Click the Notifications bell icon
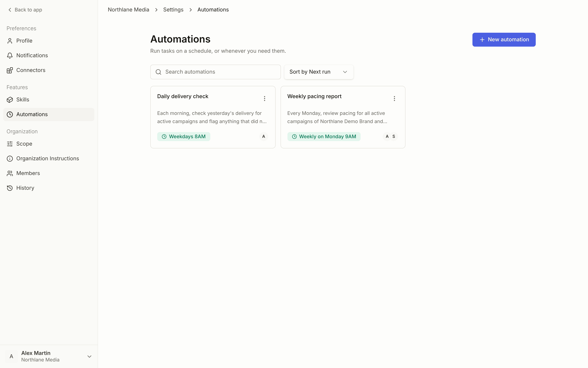Image resolution: width=588 pixels, height=368 pixels. coord(10,55)
